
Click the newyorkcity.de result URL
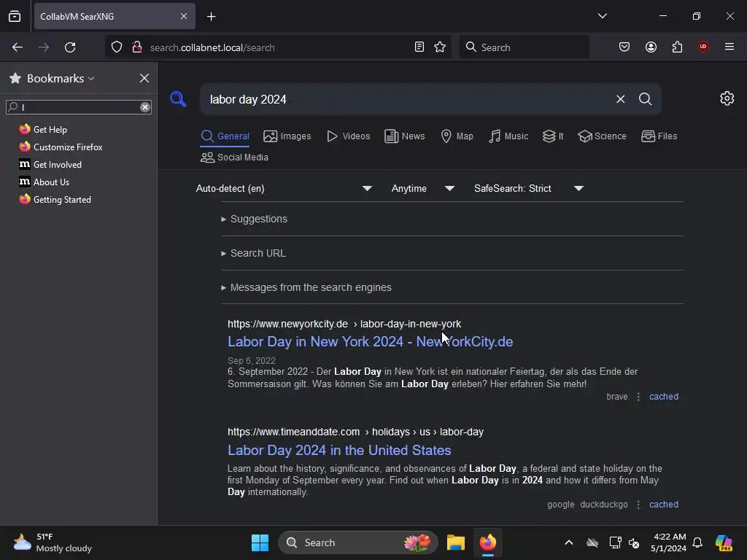point(344,324)
